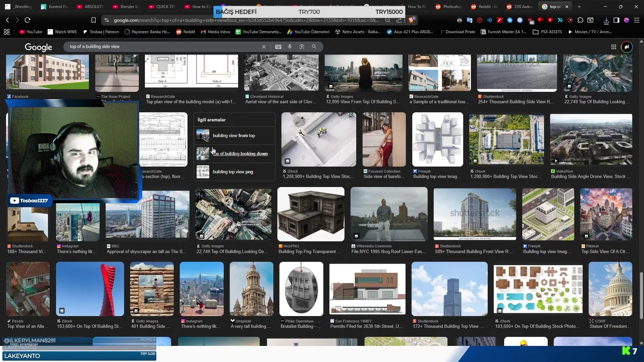This screenshot has width=644, height=362.
Task: Switch to the ABSOLUTE YouTube tab
Action: 90,7
